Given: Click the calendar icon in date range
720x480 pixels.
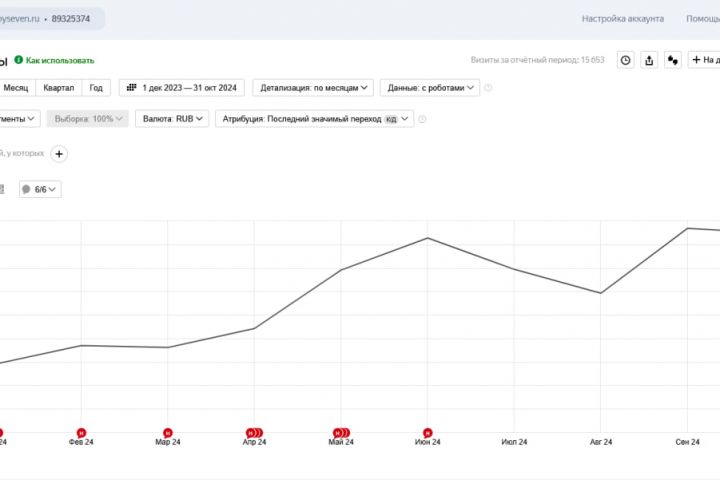Looking at the screenshot, I should click(x=131, y=87).
